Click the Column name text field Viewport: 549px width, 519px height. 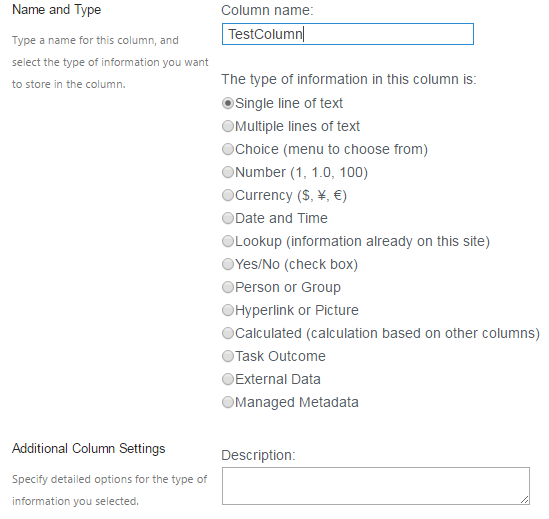click(x=348, y=34)
